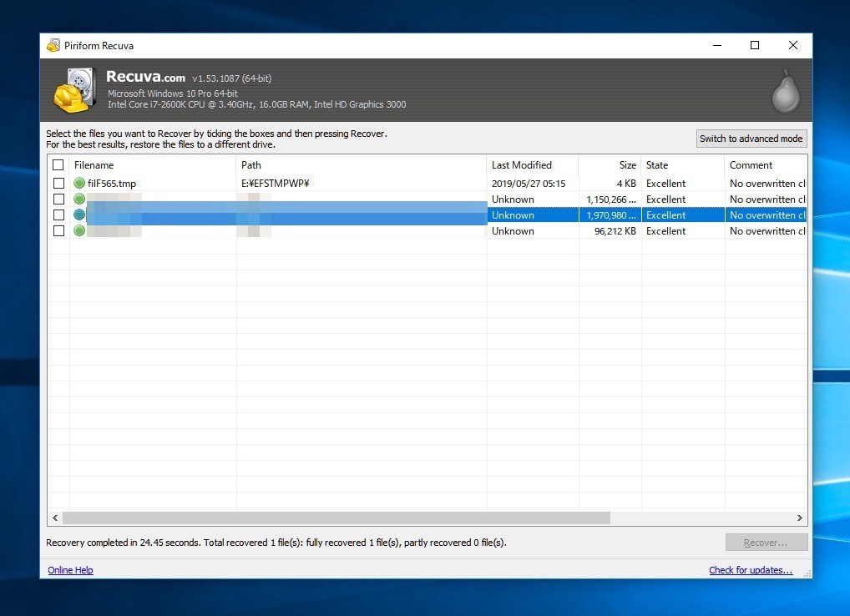The width and height of the screenshot is (850, 616).
Task: Tick checkbox of the 96,212 KB file
Action: click(58, 231)
